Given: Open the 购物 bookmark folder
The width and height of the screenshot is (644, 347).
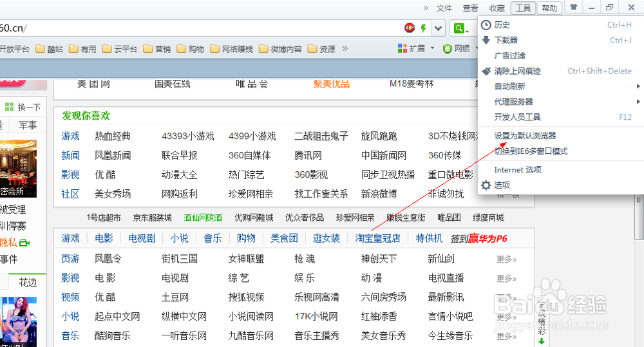Looking at the screenshot, I should point(190,49).
